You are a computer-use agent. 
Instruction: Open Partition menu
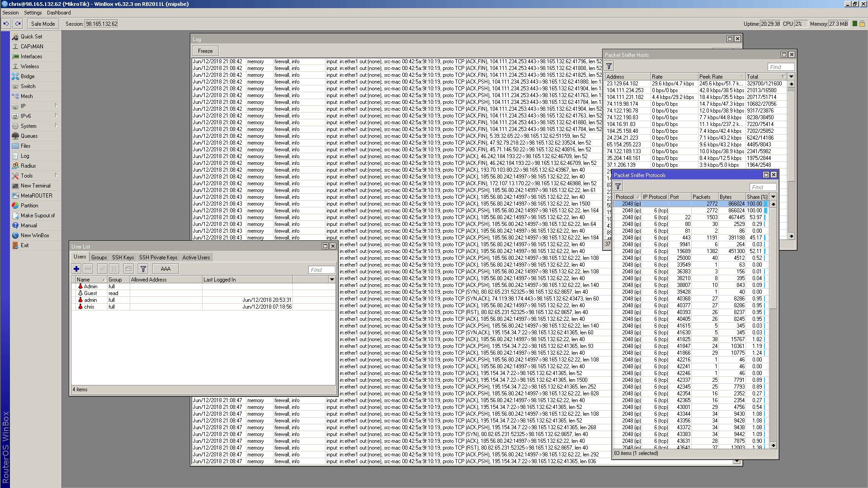(x=29, y=206)
